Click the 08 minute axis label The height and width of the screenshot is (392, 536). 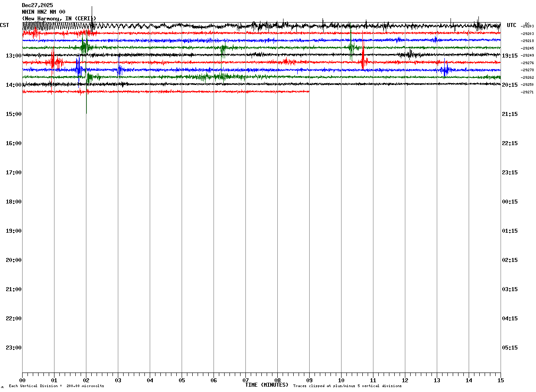(277, 380)
